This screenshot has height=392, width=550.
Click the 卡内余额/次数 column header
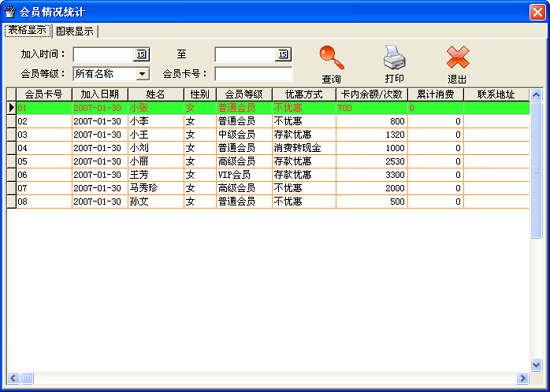coord(371,94)
